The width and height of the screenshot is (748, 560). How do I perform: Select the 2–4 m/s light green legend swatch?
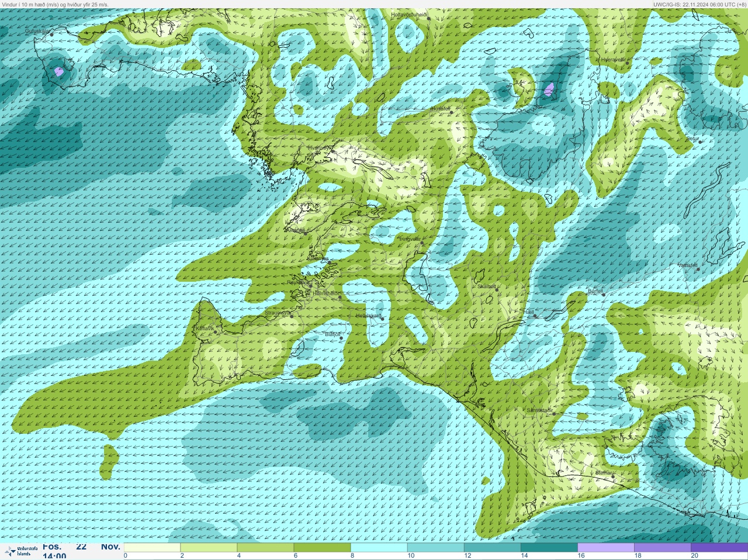[x=209, y=548]
